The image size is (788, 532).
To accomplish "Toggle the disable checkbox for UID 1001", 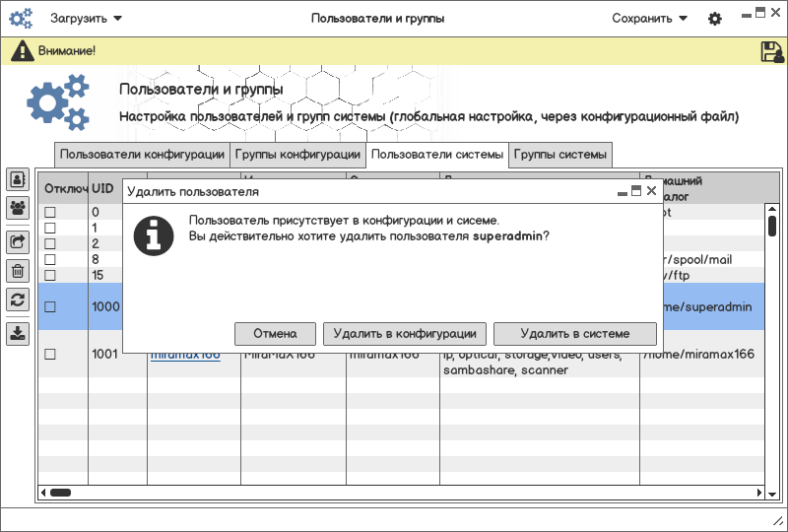I will [50, 354].
